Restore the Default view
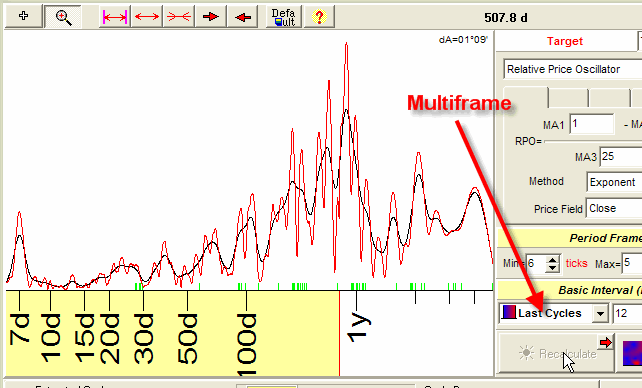 (283, 17)
